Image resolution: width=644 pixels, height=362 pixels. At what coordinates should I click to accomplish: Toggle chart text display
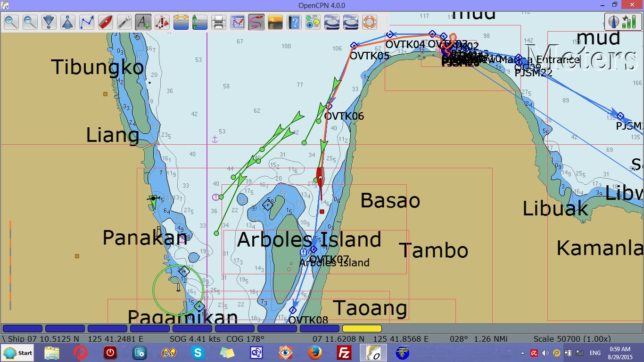coord(143,22)
